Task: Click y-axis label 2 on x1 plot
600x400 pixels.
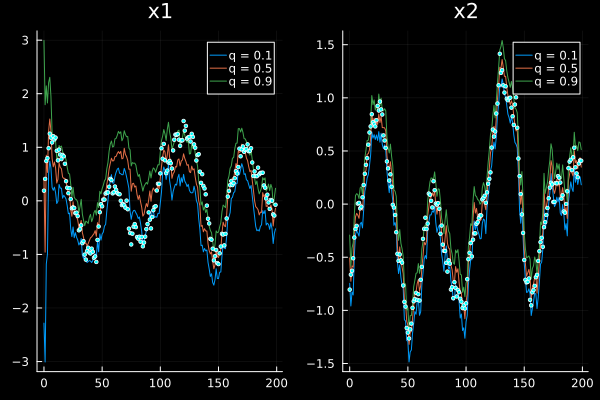Action: click(25, 94)
